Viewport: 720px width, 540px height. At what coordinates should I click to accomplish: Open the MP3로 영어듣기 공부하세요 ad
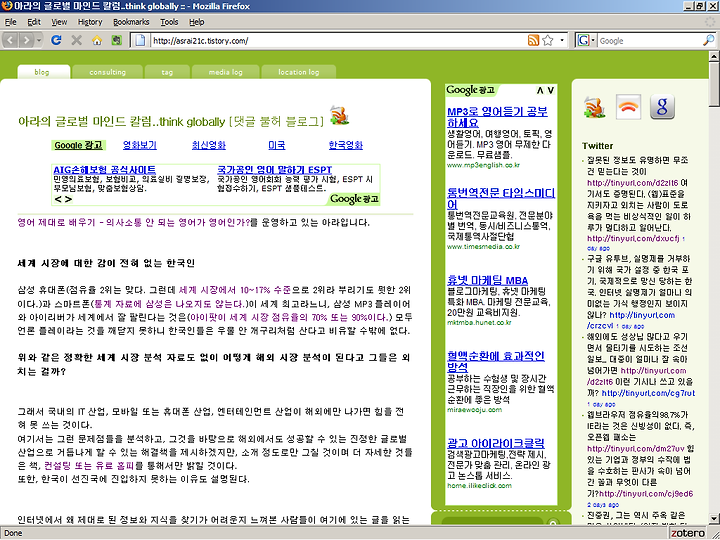coord(497,117)
